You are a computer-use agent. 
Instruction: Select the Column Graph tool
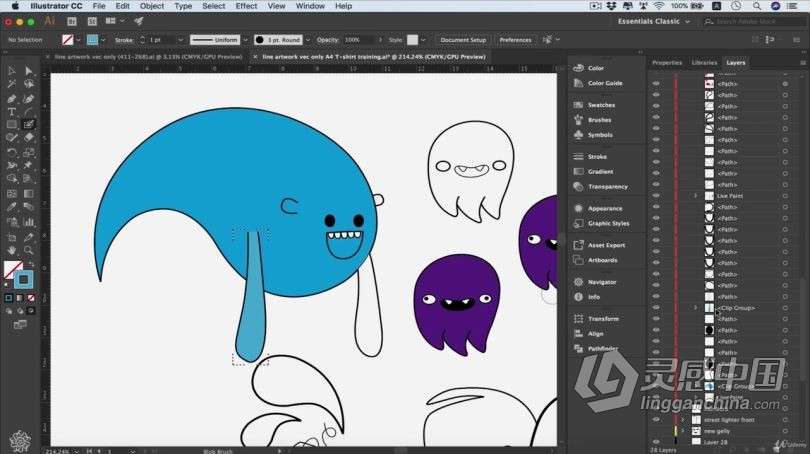click(x=29, y=222)
